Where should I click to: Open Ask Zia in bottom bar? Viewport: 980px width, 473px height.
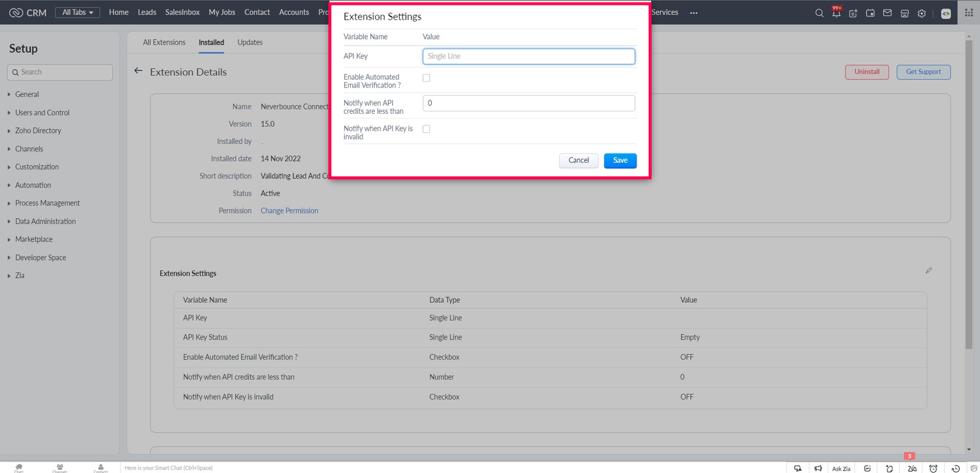click(841, 469)
